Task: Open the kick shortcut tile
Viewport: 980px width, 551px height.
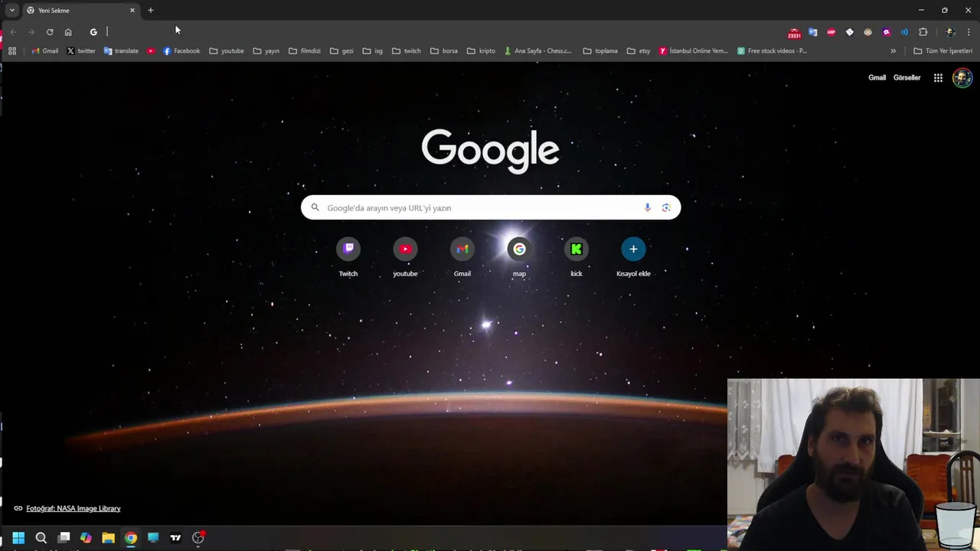Action: (577, 257)
